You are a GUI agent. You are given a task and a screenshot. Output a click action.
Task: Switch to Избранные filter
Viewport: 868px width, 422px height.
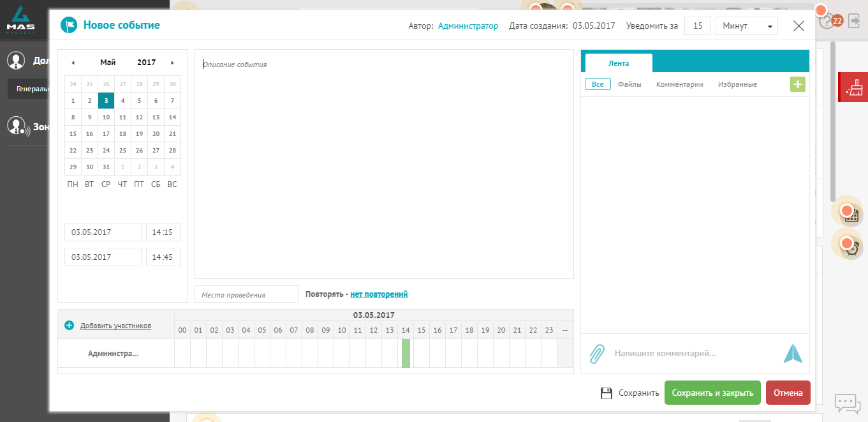click(737, 84)
